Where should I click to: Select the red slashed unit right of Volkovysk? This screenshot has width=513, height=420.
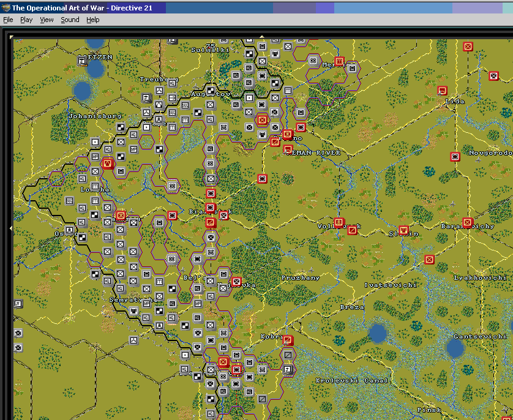point(352,230)
